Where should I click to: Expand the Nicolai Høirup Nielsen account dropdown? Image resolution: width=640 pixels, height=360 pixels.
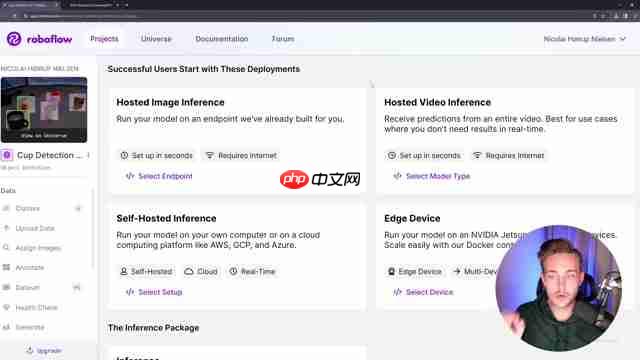pos(584,39)
